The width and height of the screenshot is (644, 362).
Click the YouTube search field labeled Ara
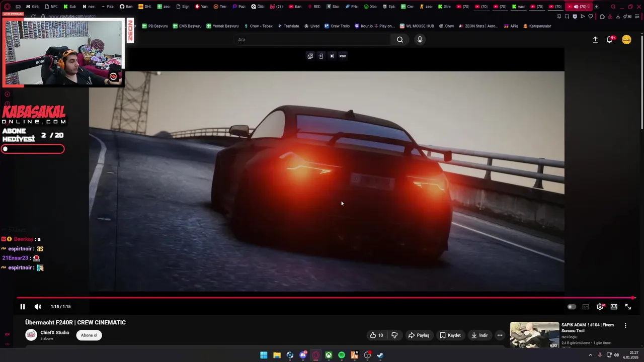(312, 40)
